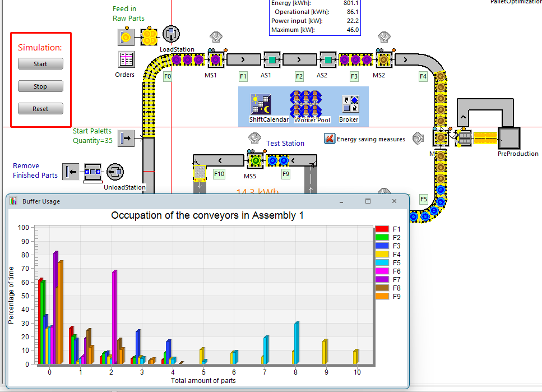Toggle the Energy saving measures checkbox

coord(330,139)
